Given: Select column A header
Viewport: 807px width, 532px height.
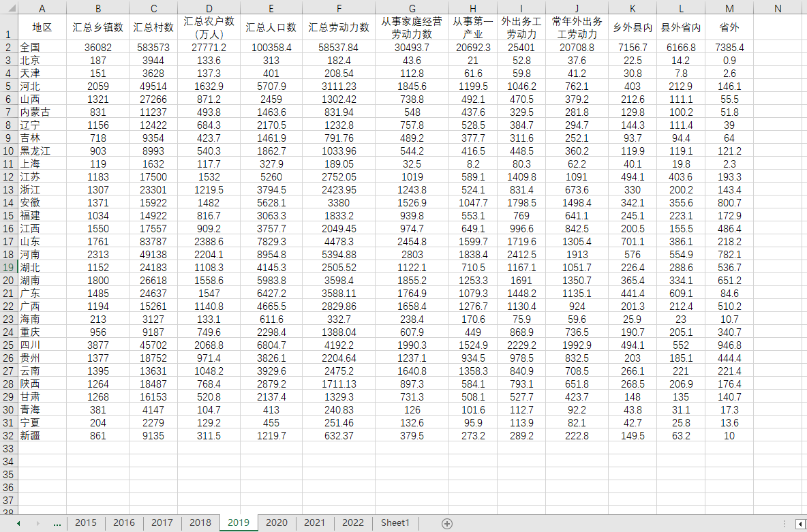Looking at the screenshot, I should [42, 8].
